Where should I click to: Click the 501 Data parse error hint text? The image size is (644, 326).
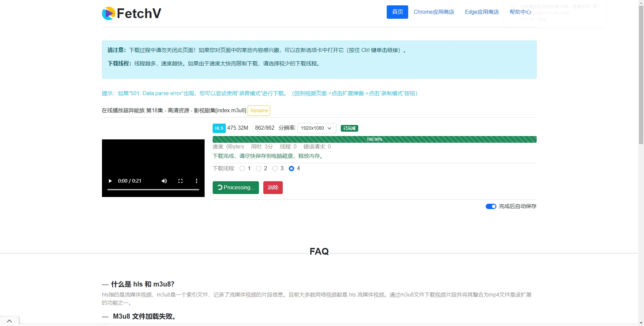(x=260, y=93)
